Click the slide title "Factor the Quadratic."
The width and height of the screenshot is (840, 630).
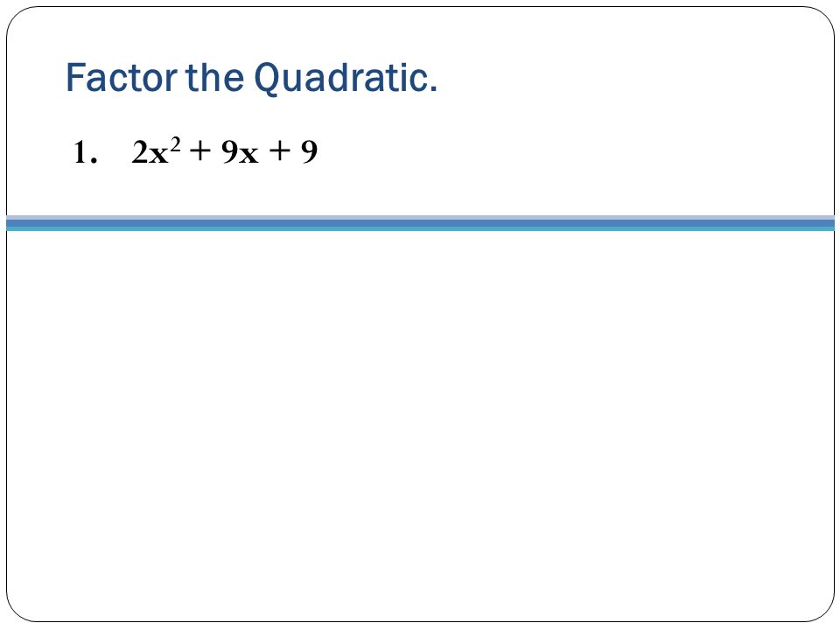click(x=251, y=78)
